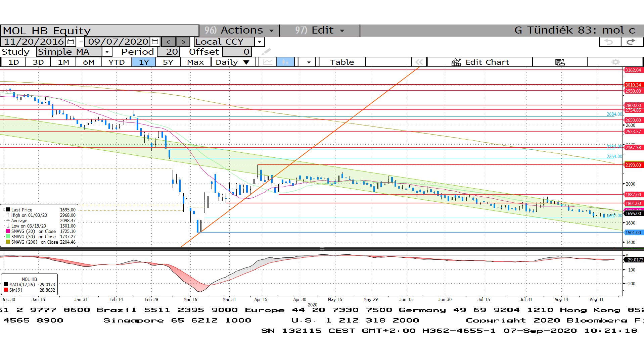Image resolution: width=644 pixels, height=344 pixels.
Task: Click the 'MOL HB' MACD legend title
Action: pyautogui.click(x=29, y=279)
